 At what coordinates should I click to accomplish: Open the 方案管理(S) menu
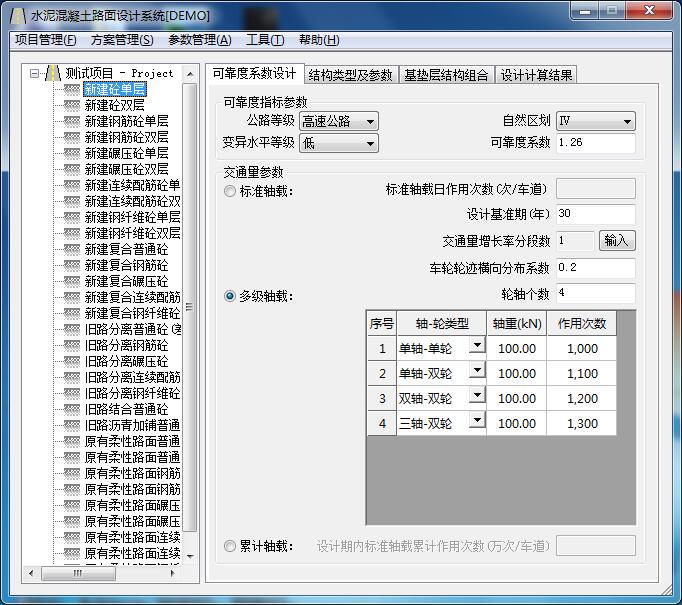click(x=122, y=40)
